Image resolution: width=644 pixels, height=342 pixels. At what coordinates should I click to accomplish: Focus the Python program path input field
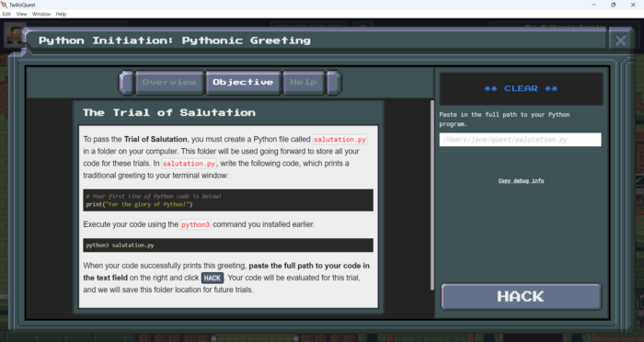[x=520, y=140]
